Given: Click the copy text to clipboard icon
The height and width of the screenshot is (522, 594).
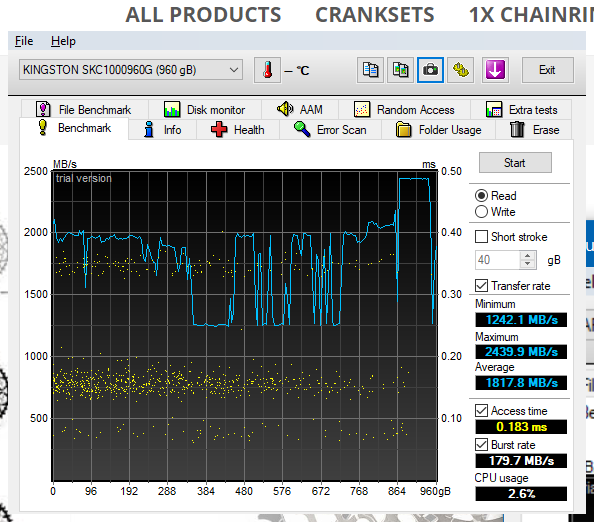Looking at the screenshot, I should click(370, 70).
